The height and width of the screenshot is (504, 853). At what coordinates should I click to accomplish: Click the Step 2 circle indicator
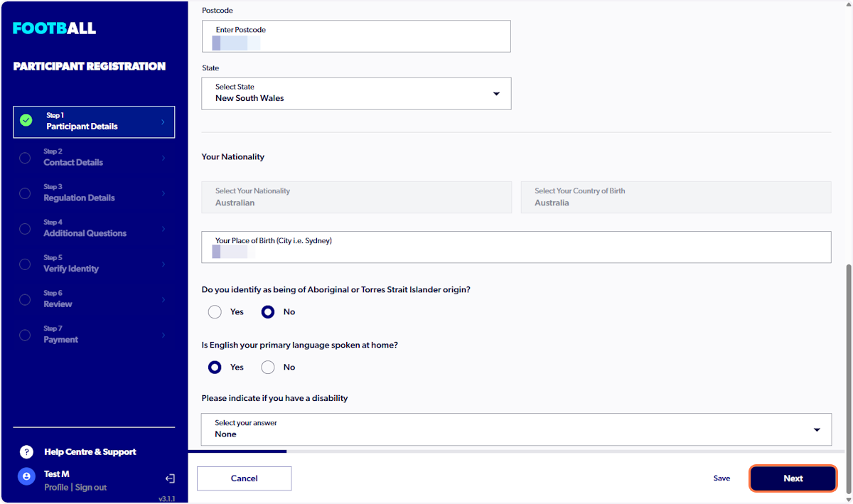point(24,157)
